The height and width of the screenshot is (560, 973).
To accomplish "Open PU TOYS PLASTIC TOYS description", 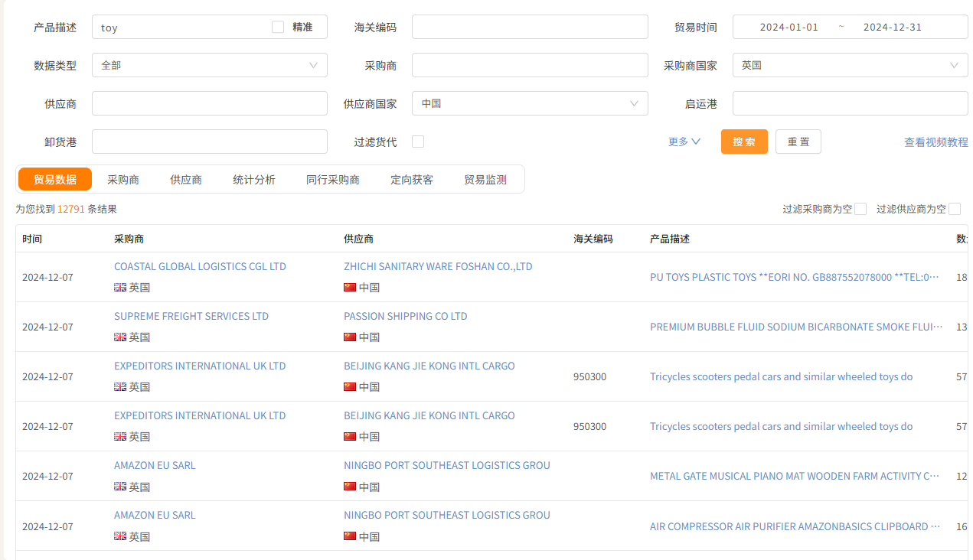I will [795, 277].
